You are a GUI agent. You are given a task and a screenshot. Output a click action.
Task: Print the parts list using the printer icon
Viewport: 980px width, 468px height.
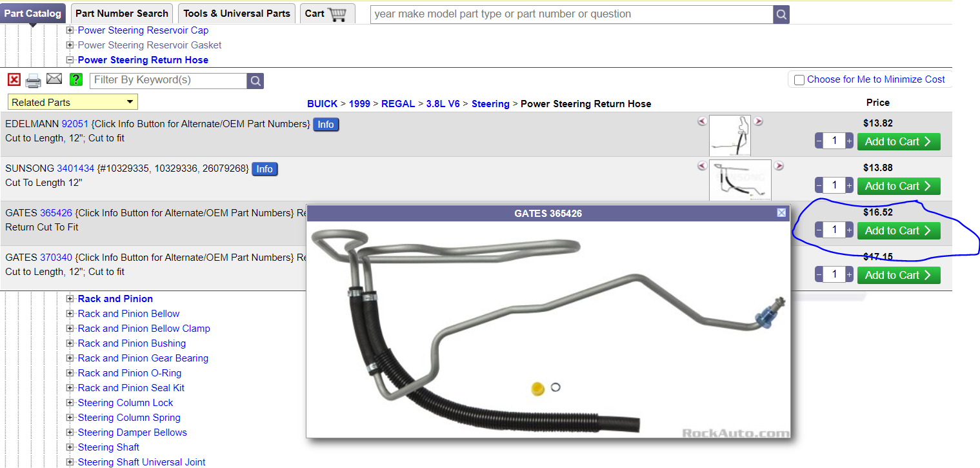34,81
